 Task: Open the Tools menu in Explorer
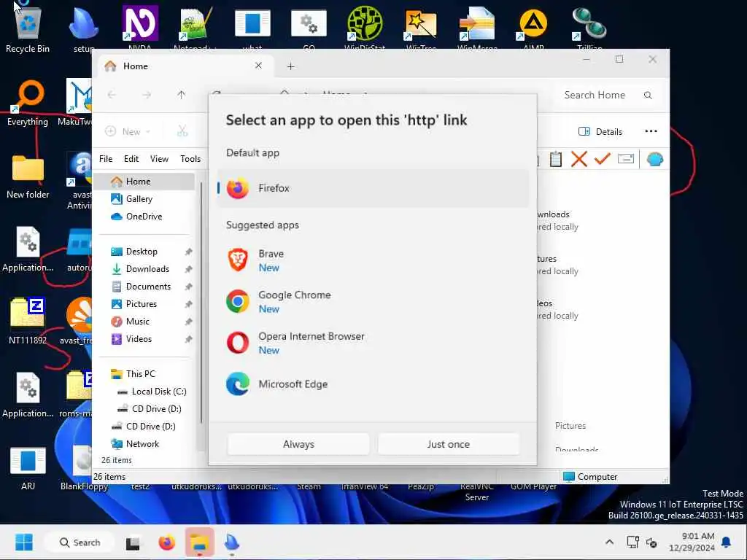190,159
